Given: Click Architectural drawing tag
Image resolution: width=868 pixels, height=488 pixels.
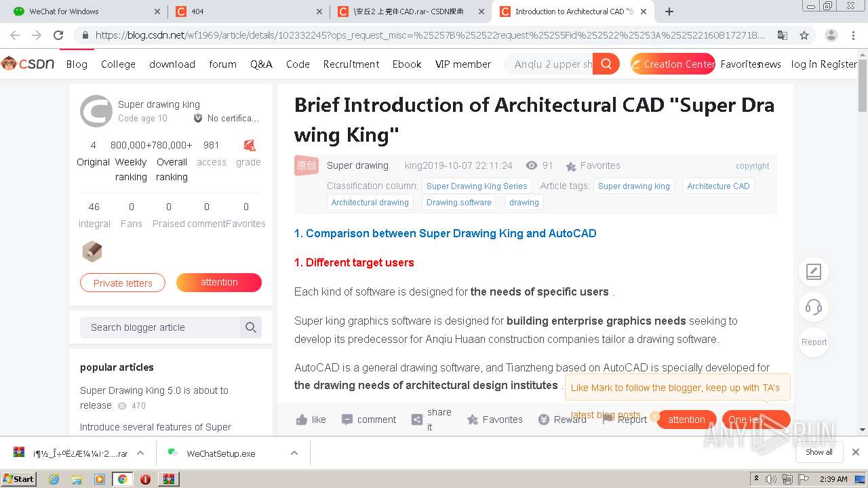Looking at the screenshot, I should 370,202.
